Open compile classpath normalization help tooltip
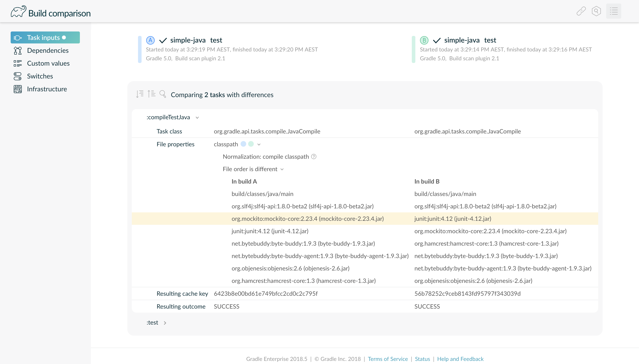Viewport: 639px width, 364px height. tap(314, 157)
